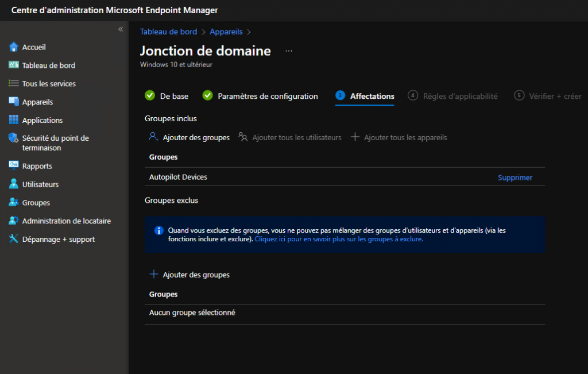Open Rapports in the sidebar
Image resolution: width=588 pixels, height=374 pixels.
(x=37, y=166)
